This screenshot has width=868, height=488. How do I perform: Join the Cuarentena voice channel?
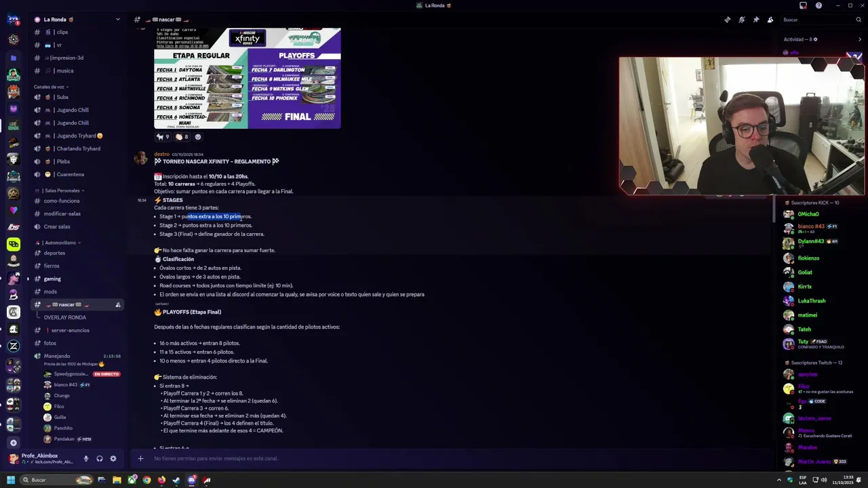78,174
